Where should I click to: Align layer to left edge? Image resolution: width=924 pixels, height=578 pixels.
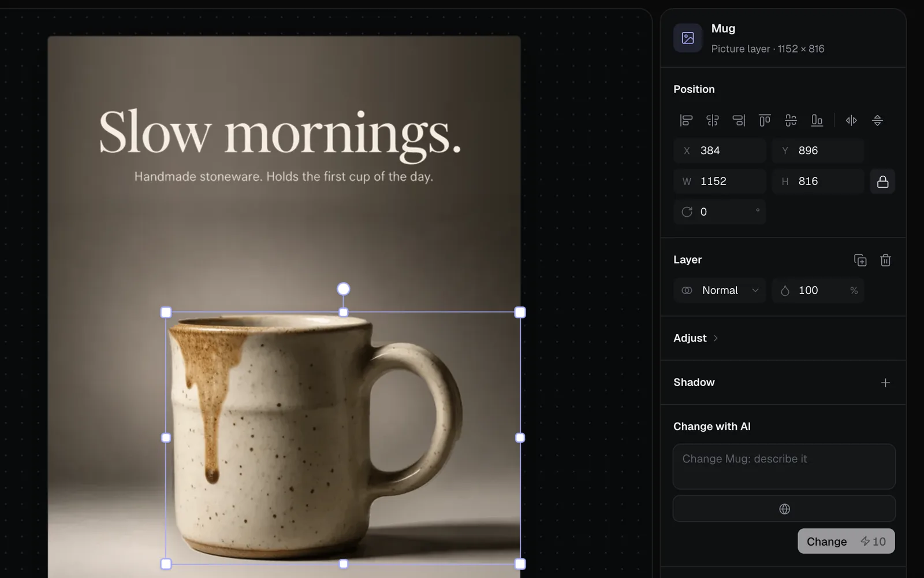click(x=686, y=120)
